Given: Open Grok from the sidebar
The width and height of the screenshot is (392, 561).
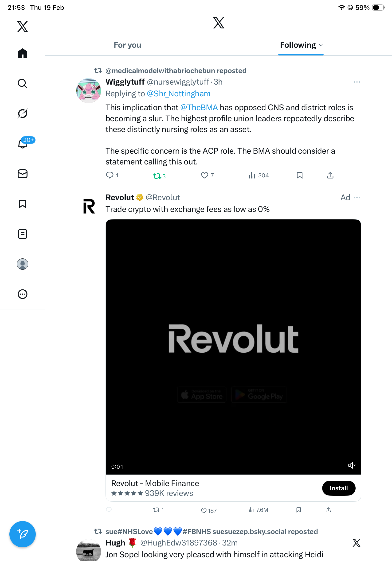Looking at the screenshot, I should 22,114.
